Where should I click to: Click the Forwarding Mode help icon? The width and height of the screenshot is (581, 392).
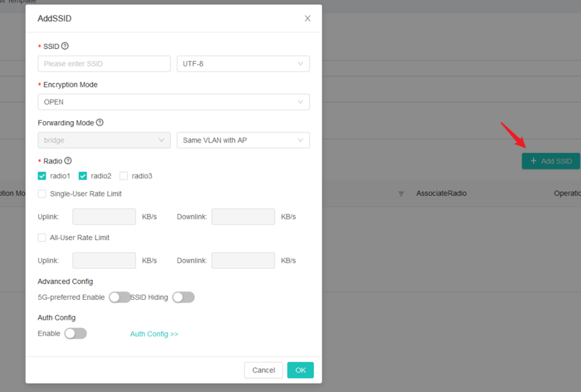point(100,122)
